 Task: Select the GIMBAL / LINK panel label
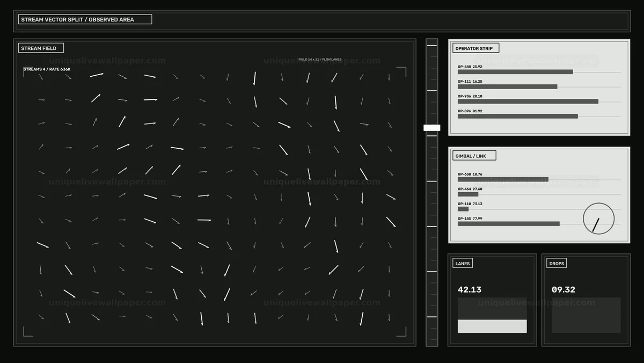[474, 156]
